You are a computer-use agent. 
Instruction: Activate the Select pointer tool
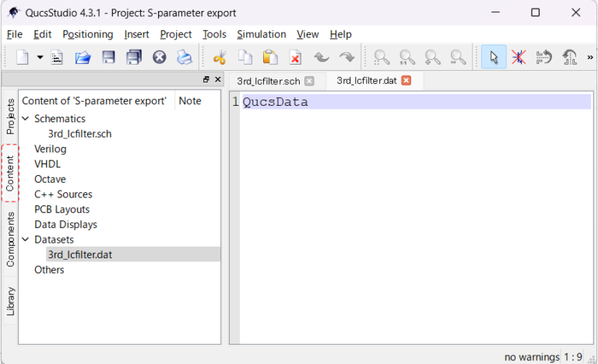[x=493, y=58]
